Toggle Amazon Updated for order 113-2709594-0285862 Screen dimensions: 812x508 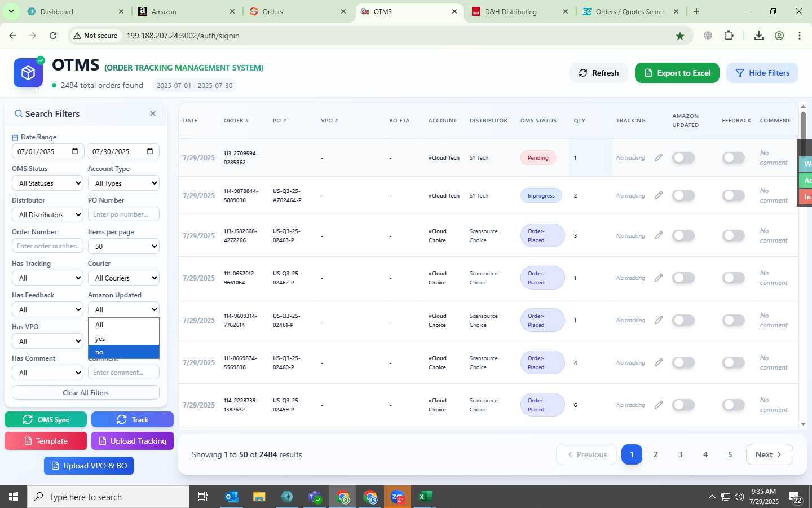(x=683, y=157)
